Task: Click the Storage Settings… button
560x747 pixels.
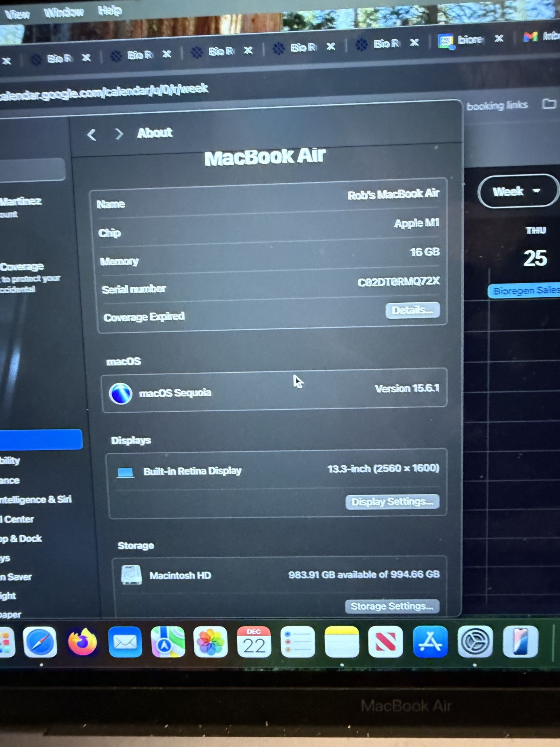Action: (392, 606)
